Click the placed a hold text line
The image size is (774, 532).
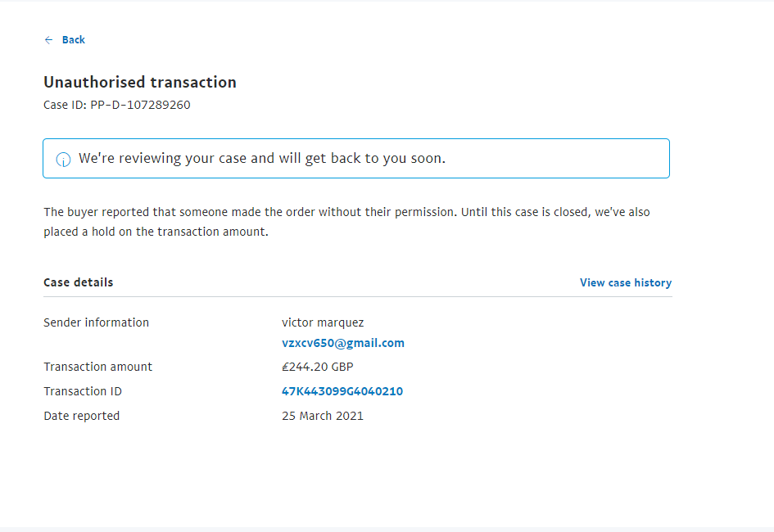156,232
